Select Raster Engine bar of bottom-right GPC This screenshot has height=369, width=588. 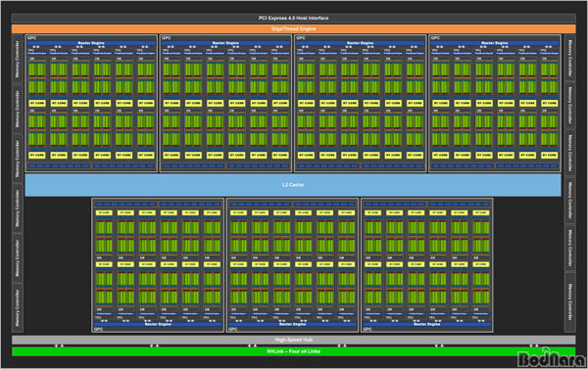(x=426, y=324)
